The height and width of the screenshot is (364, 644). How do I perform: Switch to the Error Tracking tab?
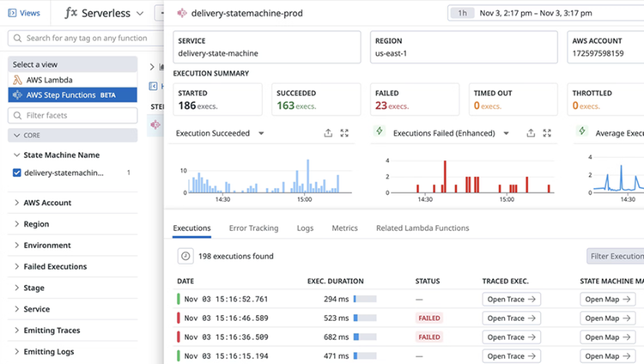tap(254, 228)
